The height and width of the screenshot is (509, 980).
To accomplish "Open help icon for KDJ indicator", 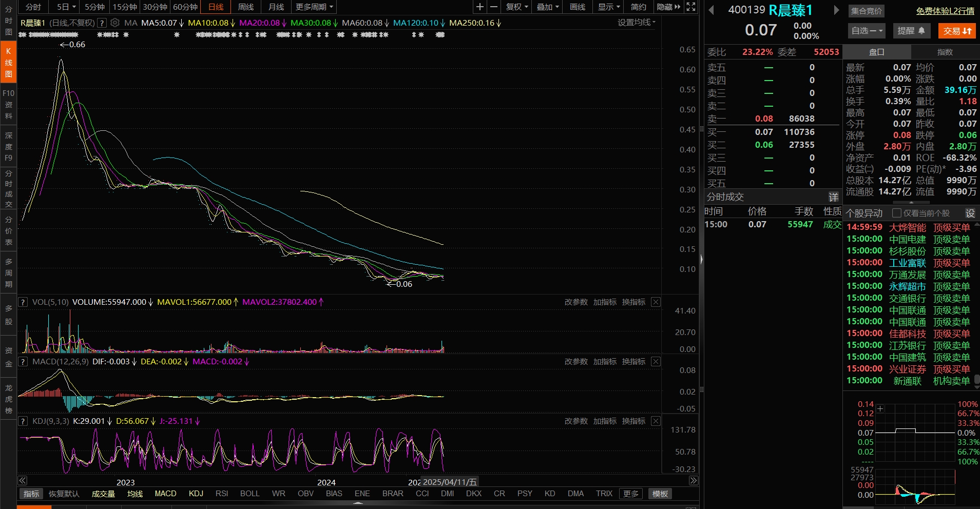I will (23, 421).
